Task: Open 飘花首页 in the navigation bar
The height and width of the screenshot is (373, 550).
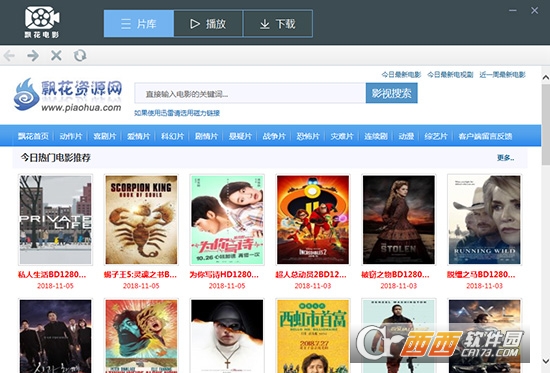Action: pos(33,136)
